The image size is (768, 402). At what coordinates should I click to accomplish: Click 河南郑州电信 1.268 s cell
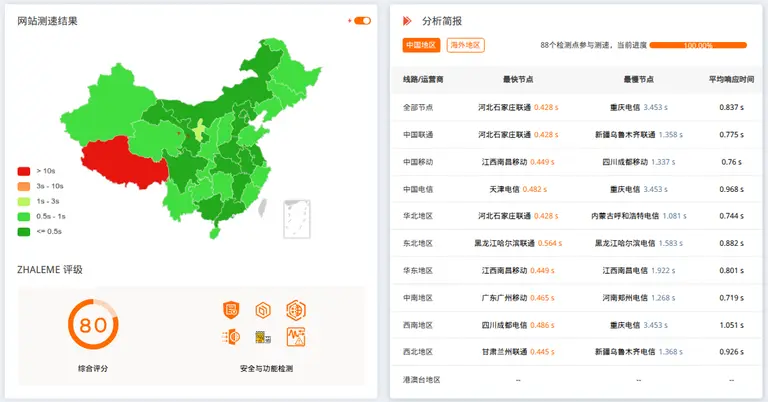[x=639, y=298]
